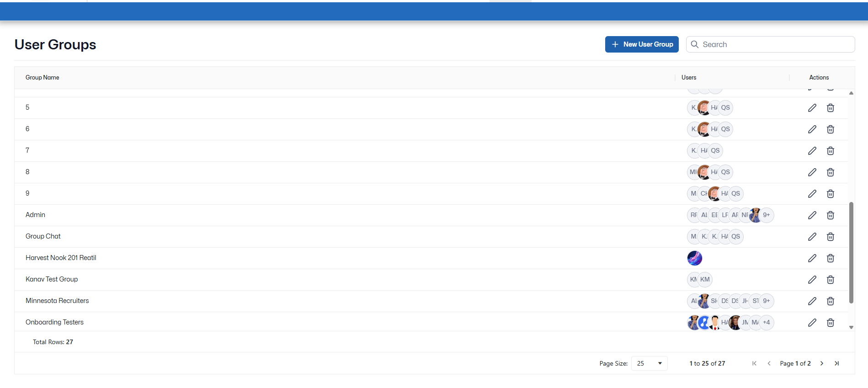Click the scrollbar up arrow
868x388 pixels.
(851, 93)
